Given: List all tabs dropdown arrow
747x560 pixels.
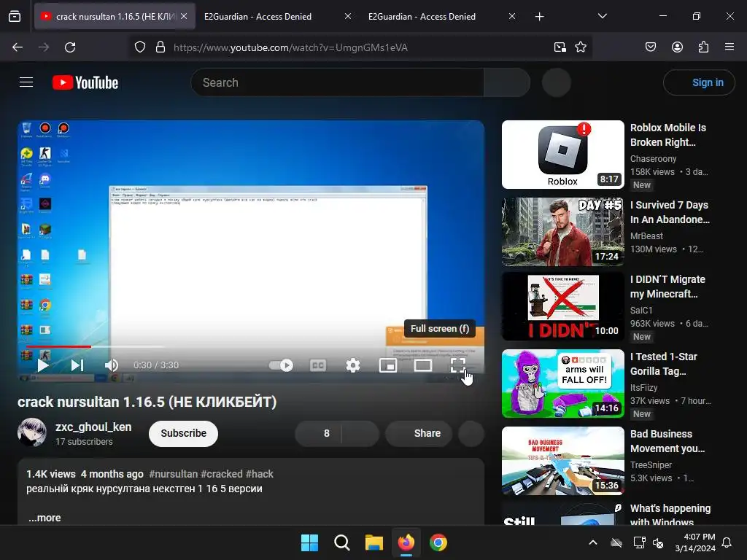Looking at the screenshot, I should 602,16.
